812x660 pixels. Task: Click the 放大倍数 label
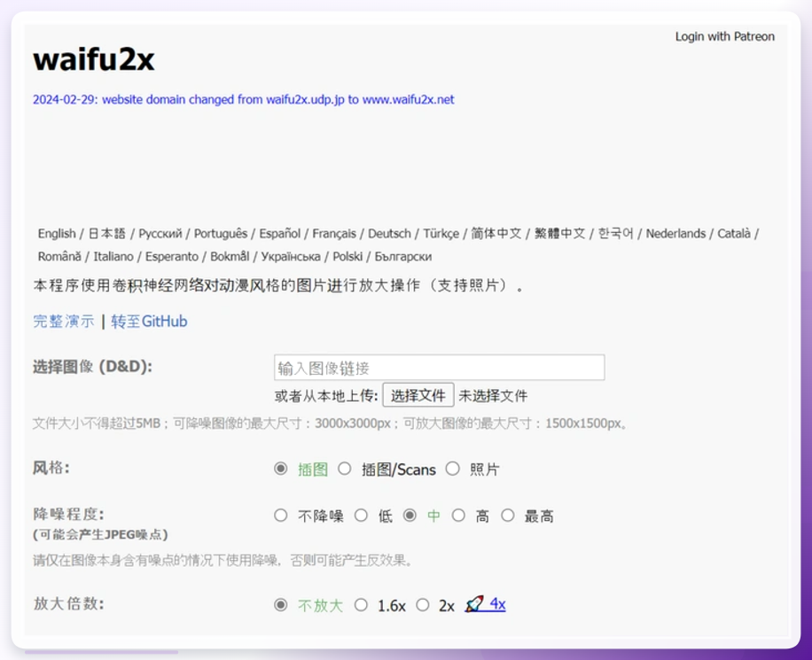pos(68,603)
